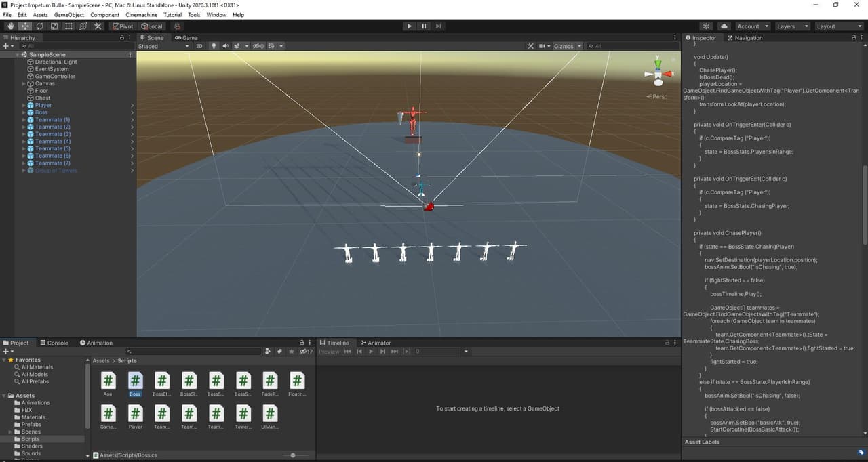The height and width of the screenshot is (462, 868).
Task: Open the cloud services icon
Action: click(x=724, y=26)
